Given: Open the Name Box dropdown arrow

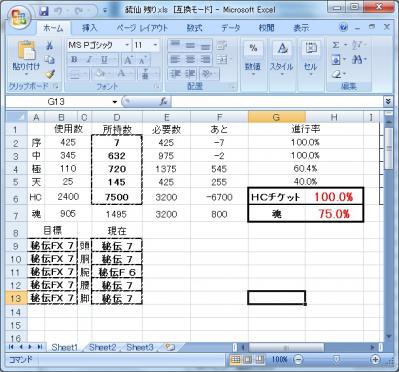Looking at the screenshot, I should click(x=115, y=102).
